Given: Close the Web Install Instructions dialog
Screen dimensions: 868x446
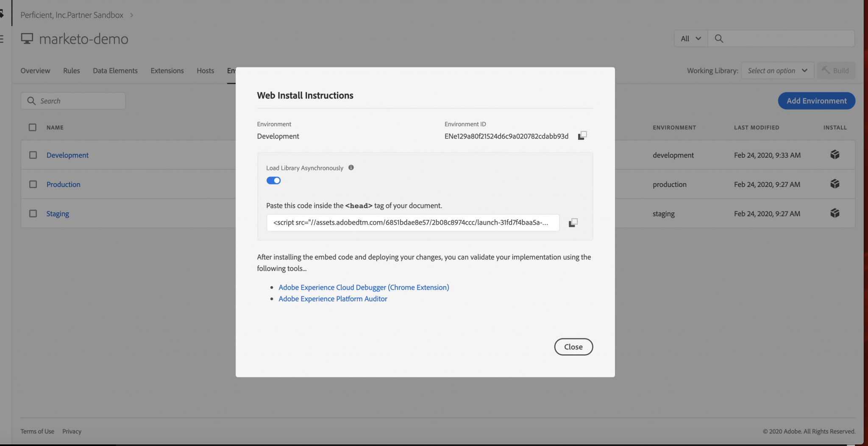Looking at the screenshot, I should click(x=573, y=346).
